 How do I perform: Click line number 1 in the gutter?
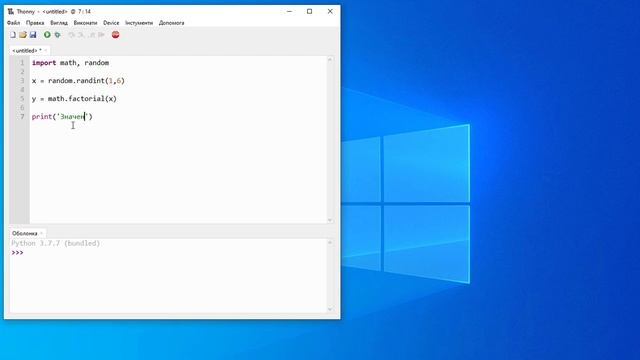pyautogui.click(x=22, y=63)
